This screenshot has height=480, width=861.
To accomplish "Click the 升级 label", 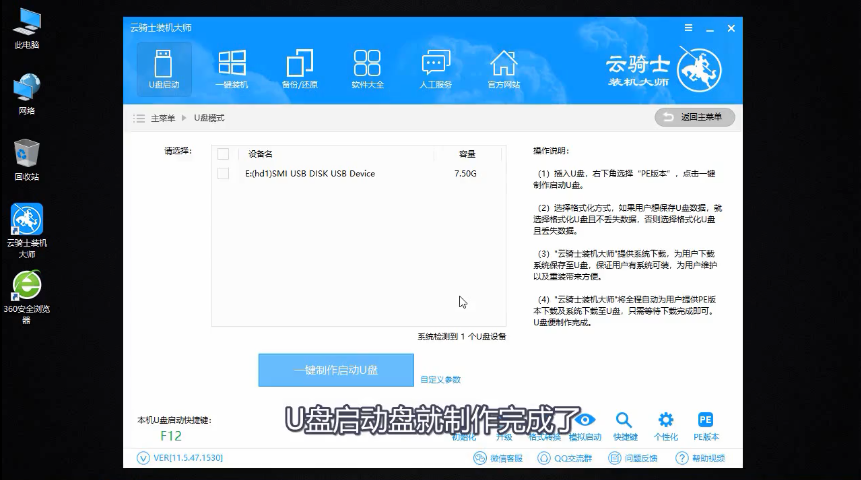I will 504,437.
